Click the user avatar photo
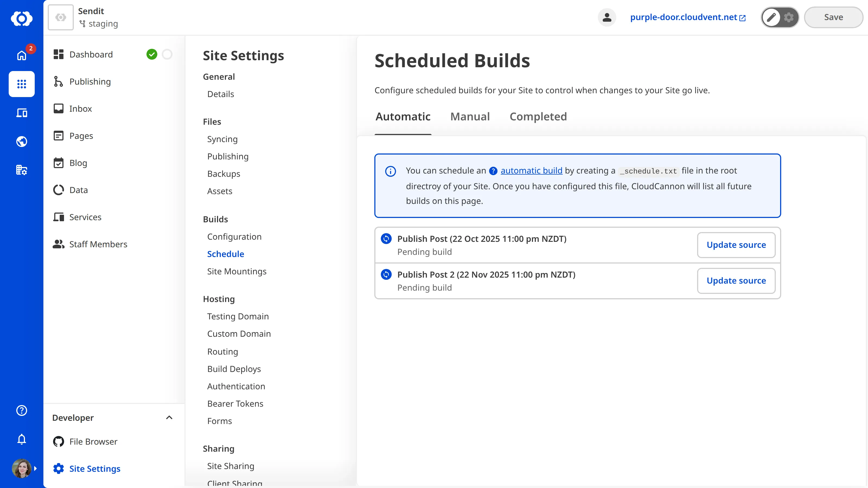The height and width of the screenshot is (488, 868). (x=22, y=468)
